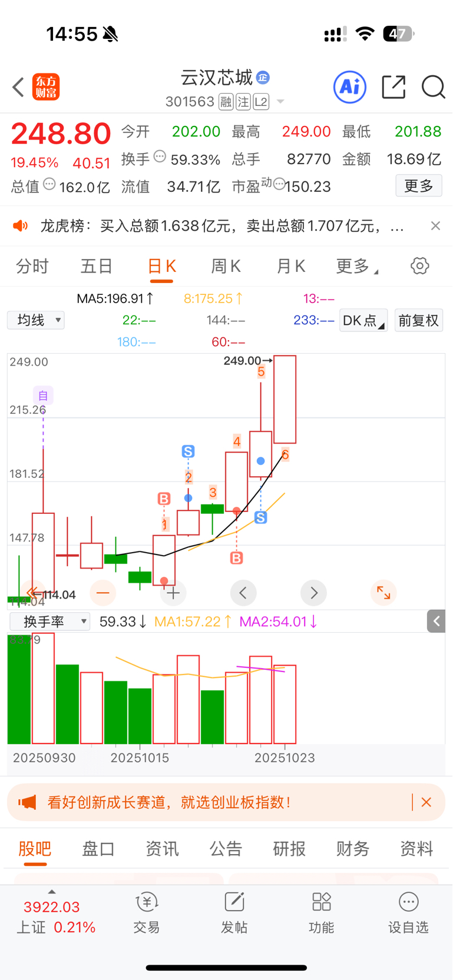Tap the B signal above candle 1
Screen dimensions: 453x980
pos(164,499)
